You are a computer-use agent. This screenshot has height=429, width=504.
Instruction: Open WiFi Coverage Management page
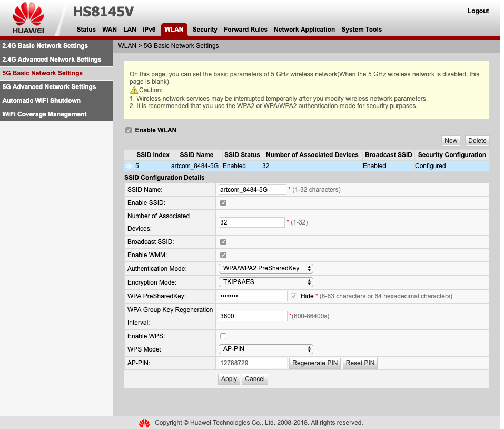click(56, 114)
